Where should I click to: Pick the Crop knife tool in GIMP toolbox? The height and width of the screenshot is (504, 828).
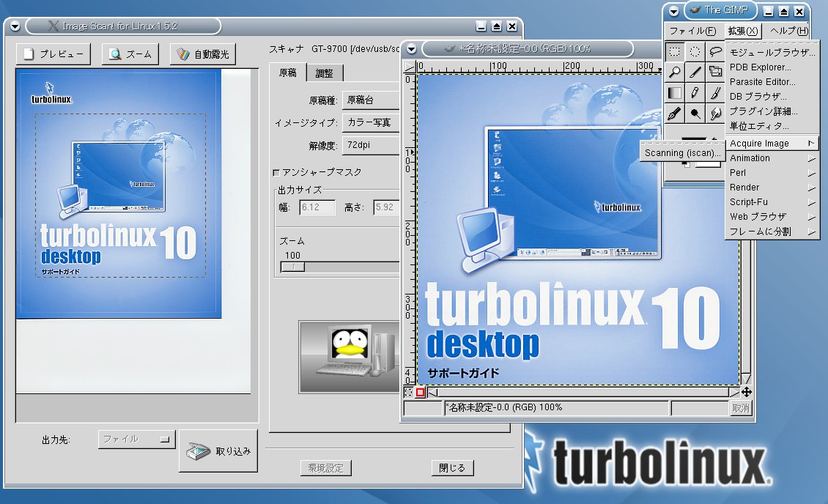click(695, 73)
